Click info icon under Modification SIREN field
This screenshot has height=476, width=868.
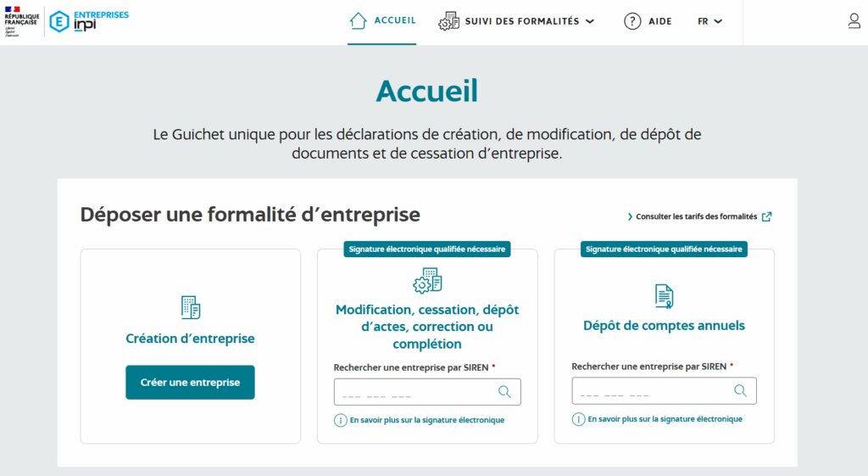341,420
